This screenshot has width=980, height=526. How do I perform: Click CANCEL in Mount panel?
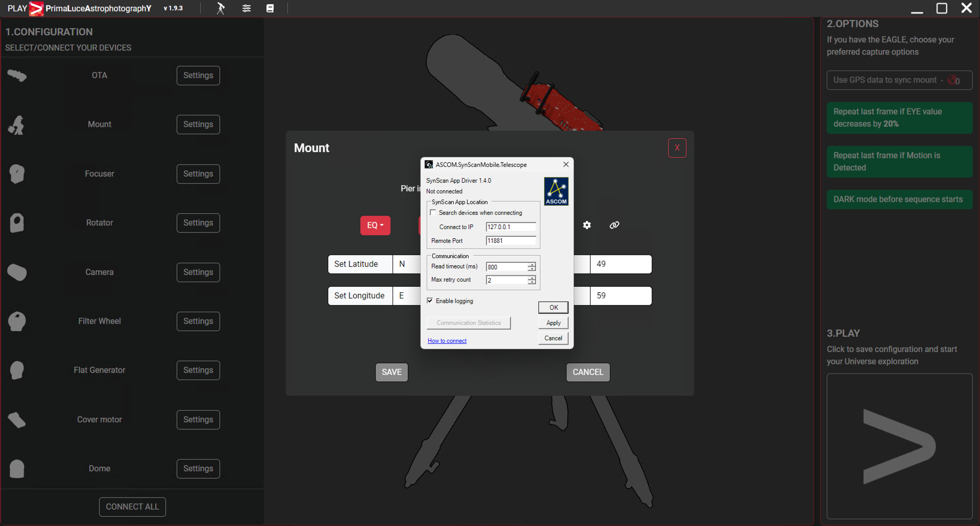pyautogui.click(x=588, y=372)
